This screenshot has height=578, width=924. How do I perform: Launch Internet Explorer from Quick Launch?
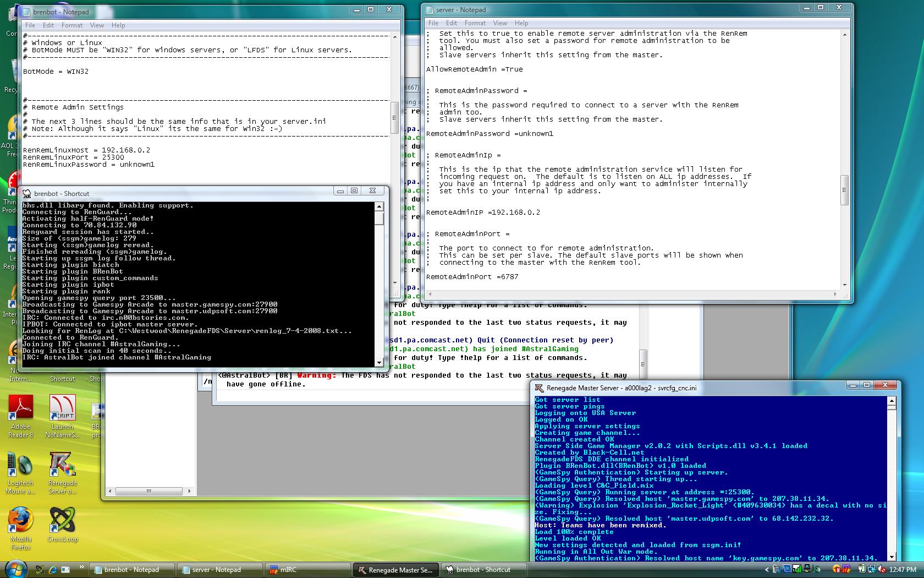(x=53, y=570)
